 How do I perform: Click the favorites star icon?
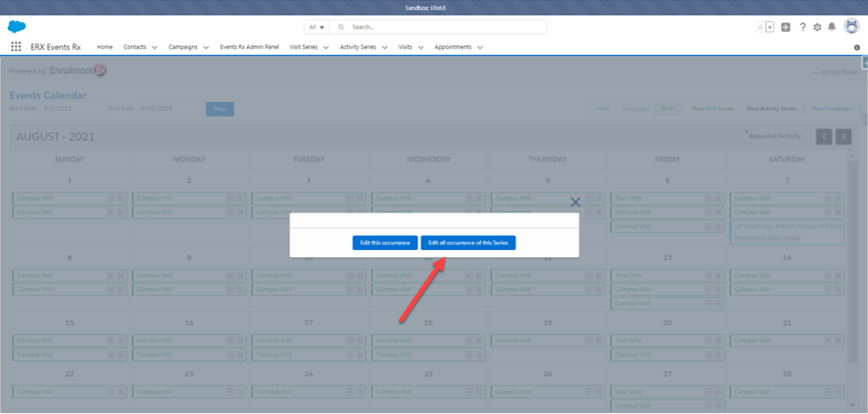pyautogui.click(x=760, y=27)
